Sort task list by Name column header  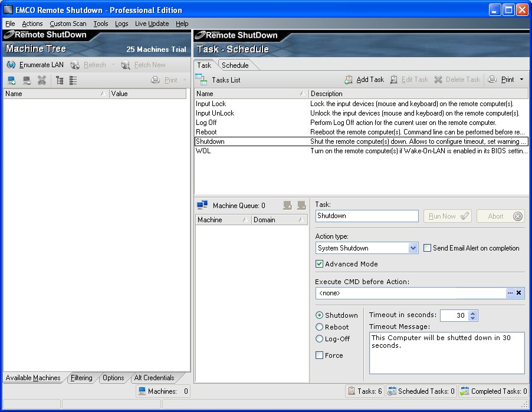coord(251,94)
